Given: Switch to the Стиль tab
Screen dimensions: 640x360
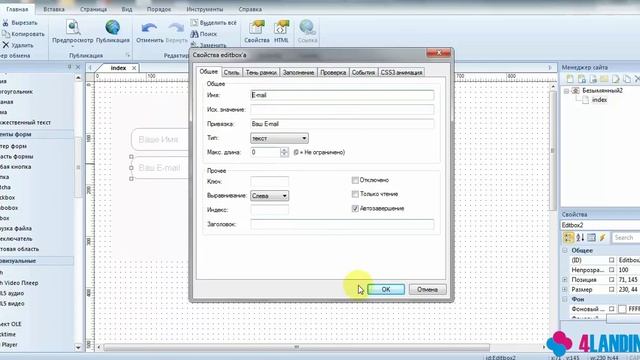Looking at the screenshot, I should [x=231, y=73].
